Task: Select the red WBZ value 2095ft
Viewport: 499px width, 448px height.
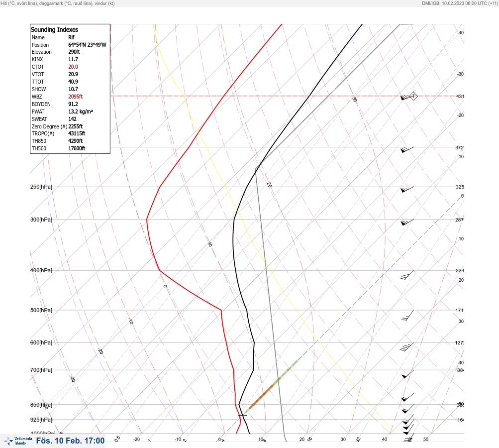Action: click(x=76, y=97)
